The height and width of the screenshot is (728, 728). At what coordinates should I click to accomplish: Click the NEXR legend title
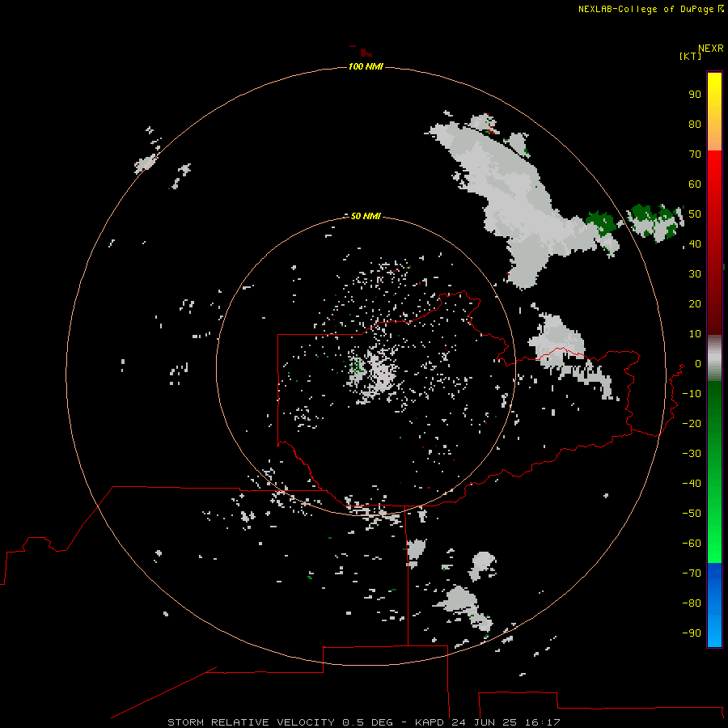(x=711, y=49)
